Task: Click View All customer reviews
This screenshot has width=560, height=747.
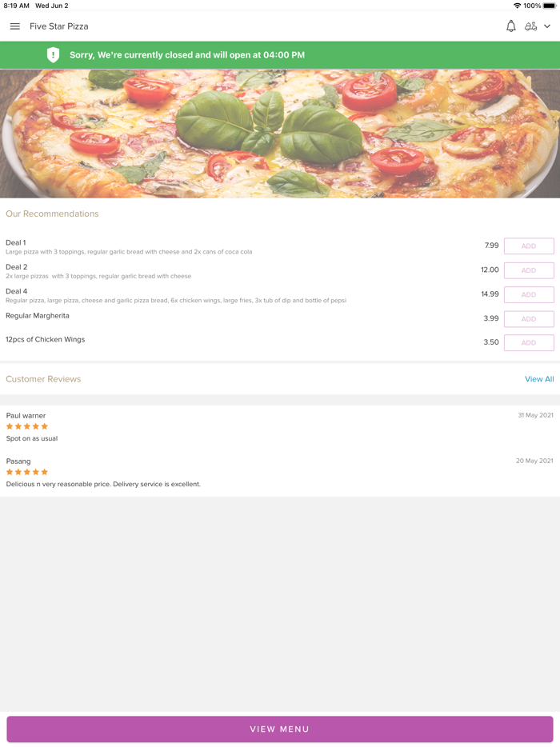Action: point(539,378)
